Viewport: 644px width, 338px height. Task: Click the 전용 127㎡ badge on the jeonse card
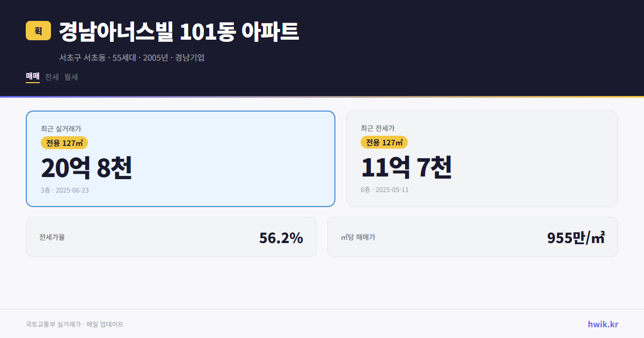pyautogui.click(x=384, y=142)
